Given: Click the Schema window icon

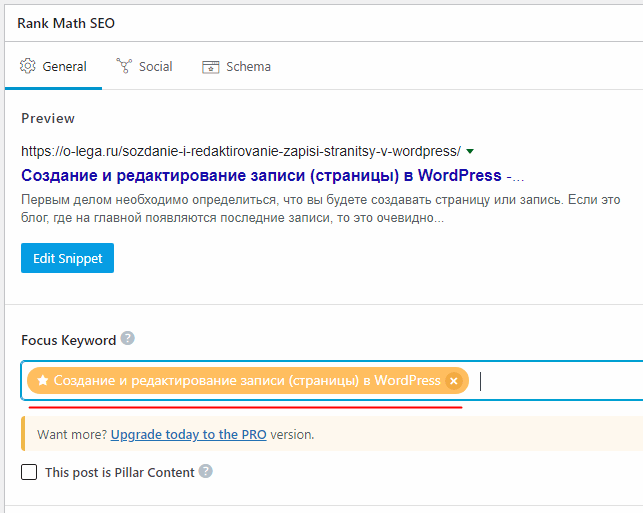Looking at the screenshot, I should click(x=211, y=67).
